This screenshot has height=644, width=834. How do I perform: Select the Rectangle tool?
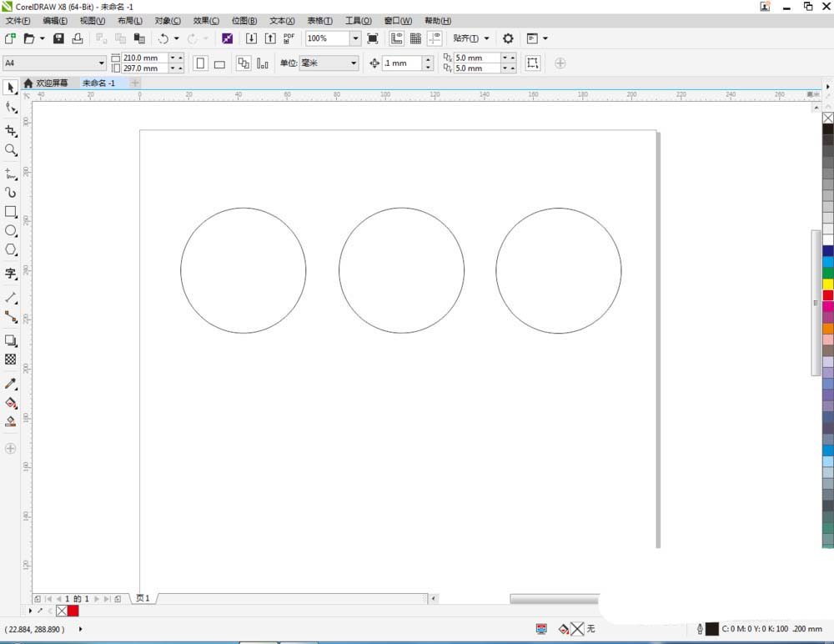coord(11,212)
